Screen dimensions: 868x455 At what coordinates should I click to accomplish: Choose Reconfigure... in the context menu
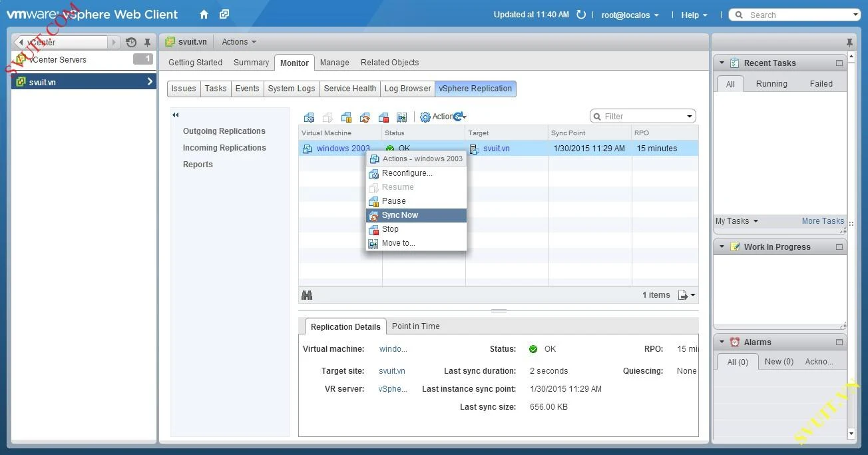tap(417, 173)
